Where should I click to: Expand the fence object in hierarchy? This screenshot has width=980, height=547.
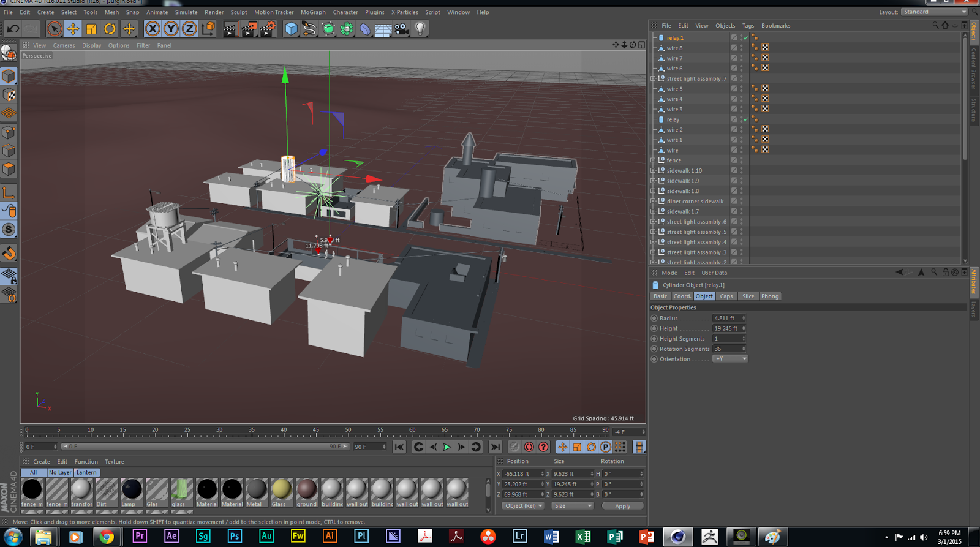coord(654,160)
